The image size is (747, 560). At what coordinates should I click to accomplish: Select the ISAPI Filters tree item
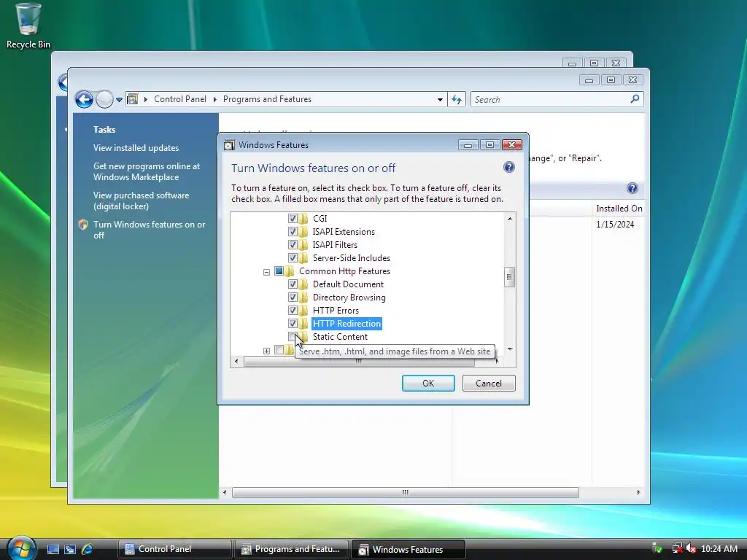(335, 245)
